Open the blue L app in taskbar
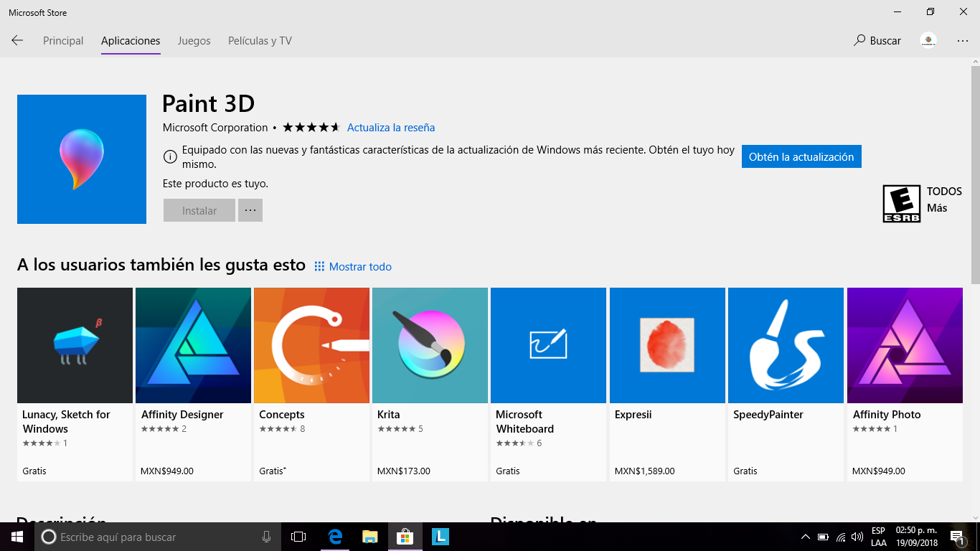Image resolution: width=980 pixels, height=551 pixels. (x=440, y=537)
